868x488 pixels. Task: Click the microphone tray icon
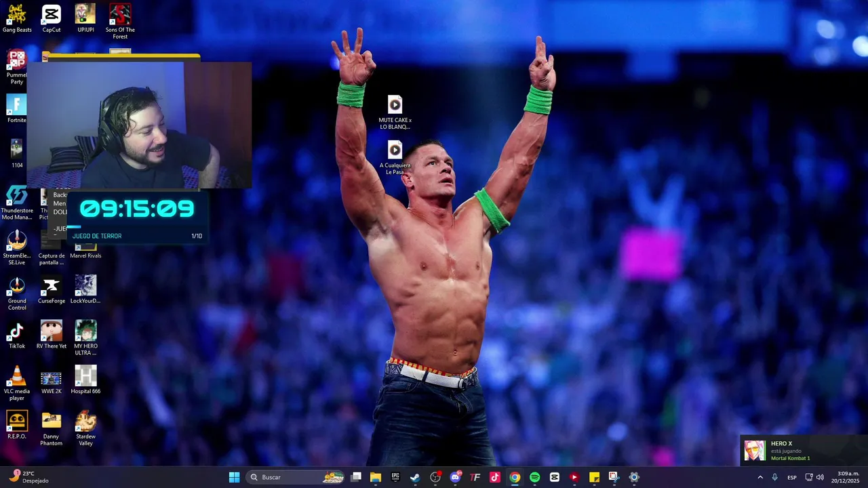click(x=774, y=477)
